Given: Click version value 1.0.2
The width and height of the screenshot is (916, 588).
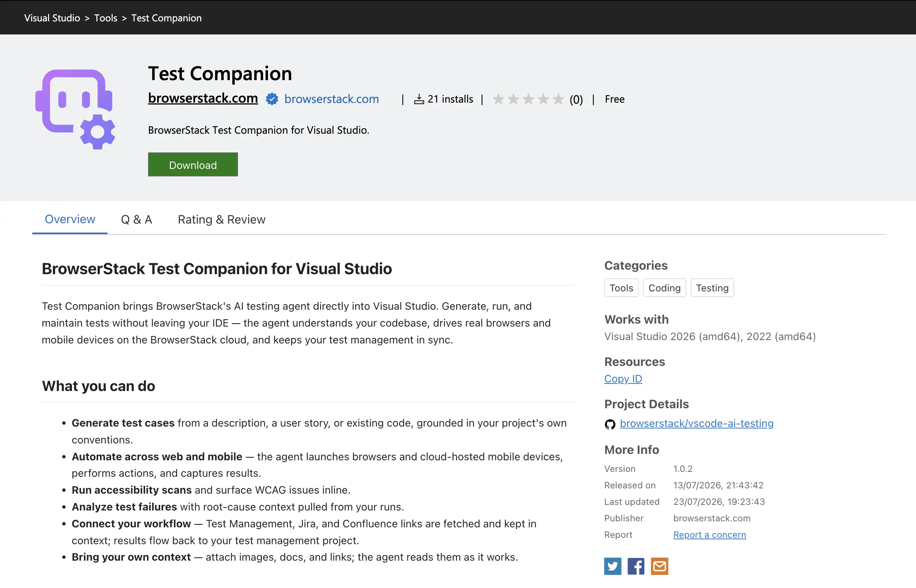Looking at the screenshot, I should (683, 469).
